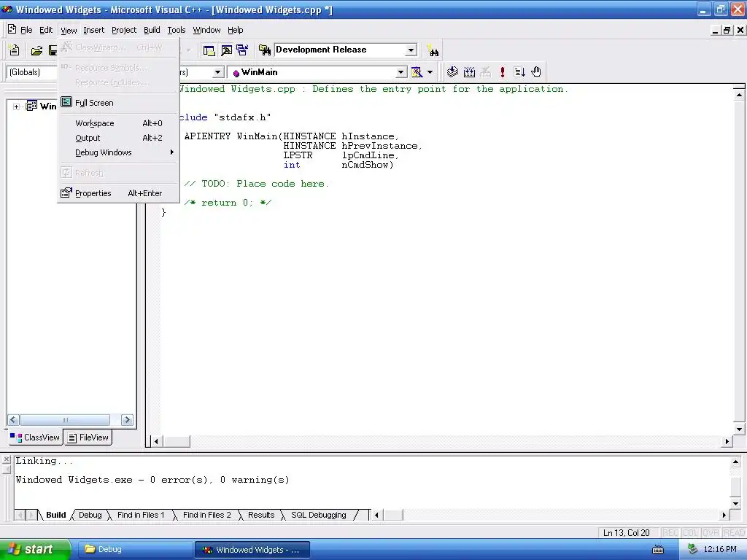Screen dimensions: 747x560
Task: Click the New Text File toolbar icon
Action: (15, 50)
